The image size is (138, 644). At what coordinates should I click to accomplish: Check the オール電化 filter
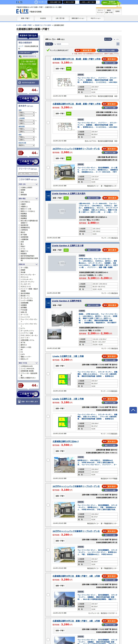20,267
